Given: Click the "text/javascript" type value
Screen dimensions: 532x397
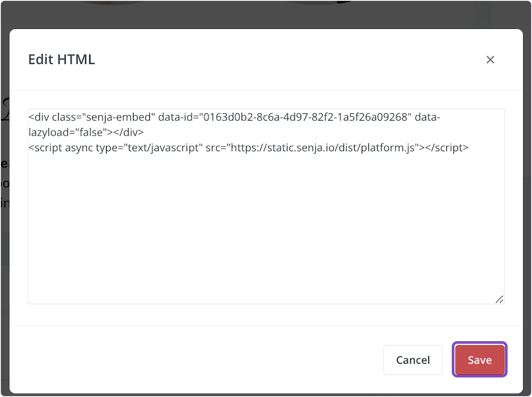Looking at the screenshot, I should pyautogui.click(x=164, y=148).
